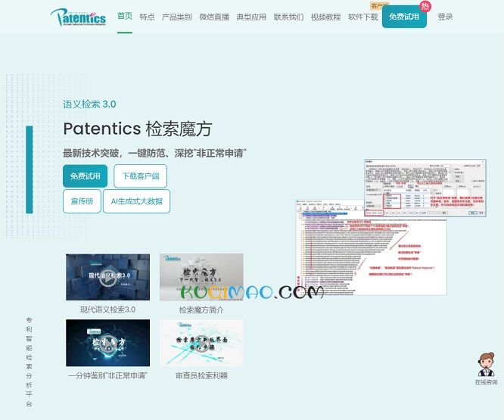Click the 热 hot badge on the trial button
This screenshot has width=504, height=420.
click(x=425, y=6)
